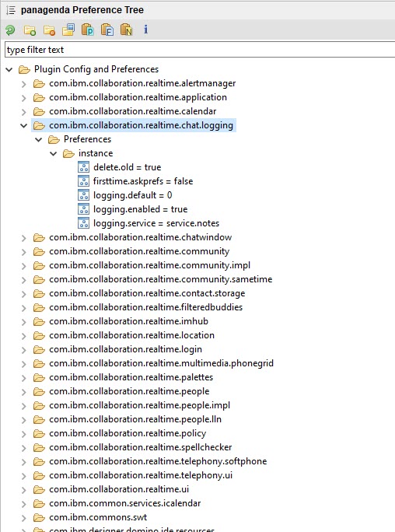Screen dimensions: 395x532
Task: Focus the type filter text field
Action: coord(200,50)
